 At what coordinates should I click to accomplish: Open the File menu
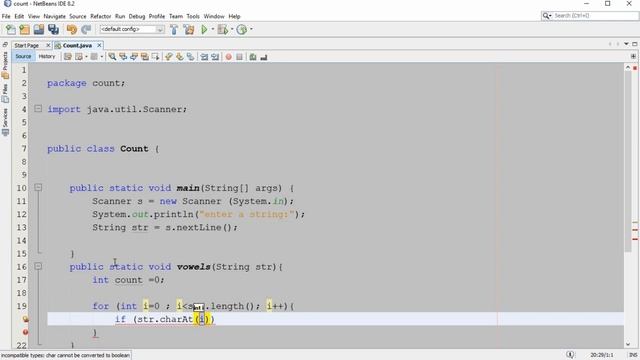coord(6,16)
